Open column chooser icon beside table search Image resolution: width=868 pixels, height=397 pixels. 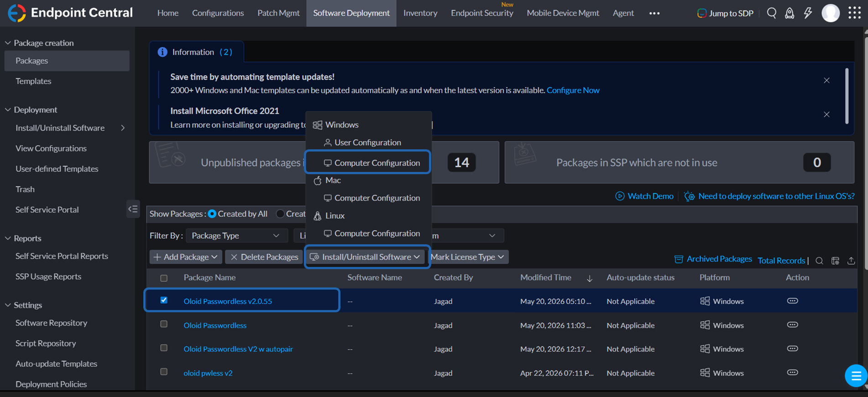pyautogui.click(x=835, y=261)
